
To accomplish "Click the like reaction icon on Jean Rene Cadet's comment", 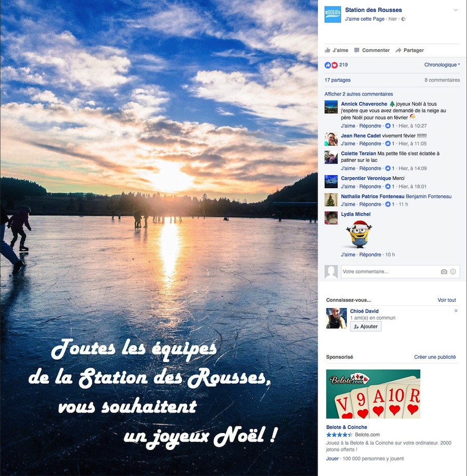I will [x=388, y=144].
